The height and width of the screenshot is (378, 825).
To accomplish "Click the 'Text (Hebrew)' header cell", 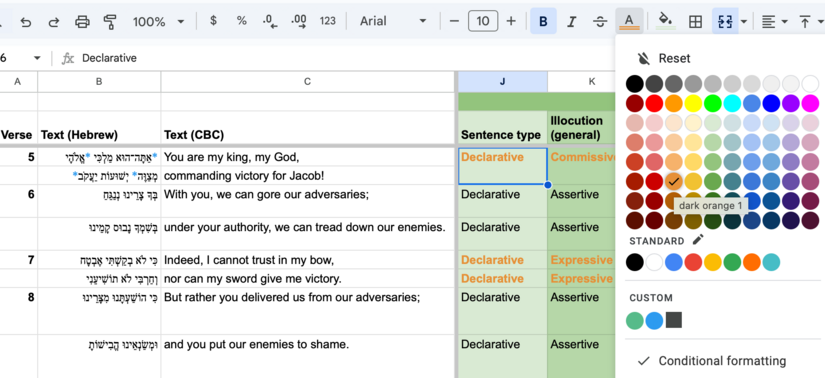I will [x=99, y=127].
